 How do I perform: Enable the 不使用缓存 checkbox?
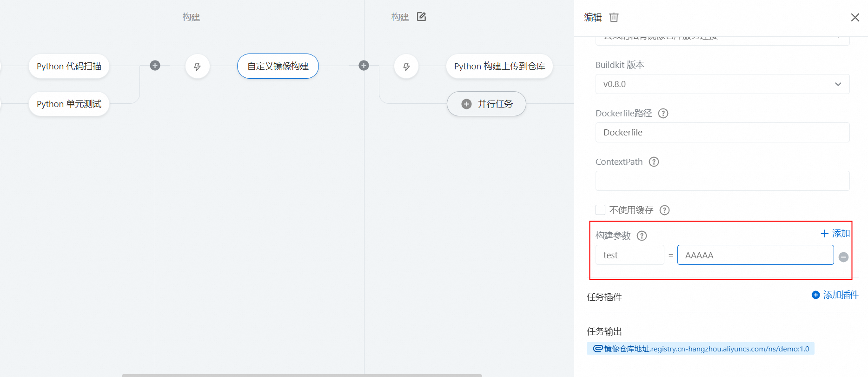(x=600, y=210)
